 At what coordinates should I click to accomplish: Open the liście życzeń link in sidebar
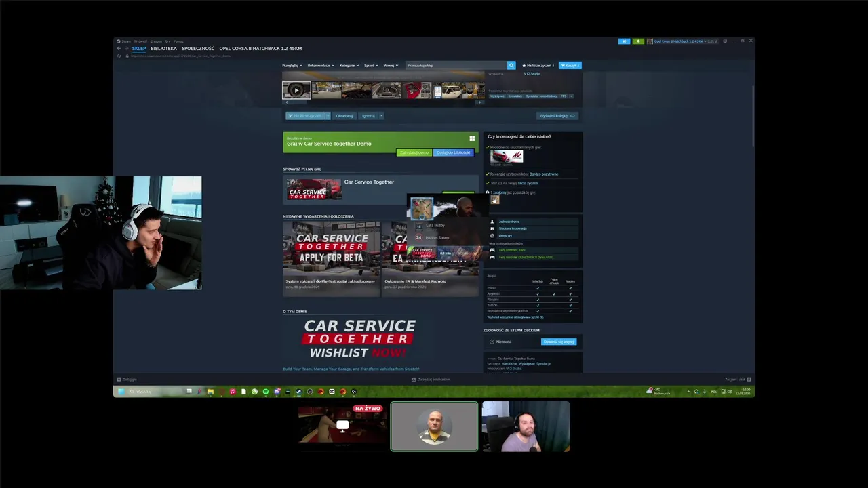point(528,183)
